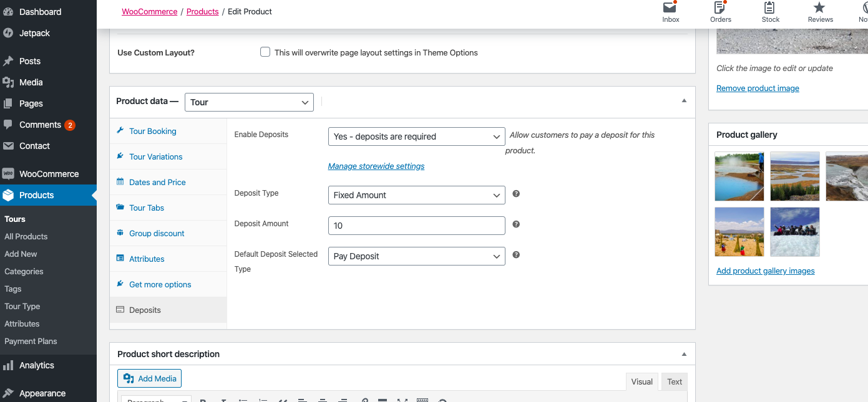Open the Deposit Type dropdown
Screen dimensions: 868x402
416,195
